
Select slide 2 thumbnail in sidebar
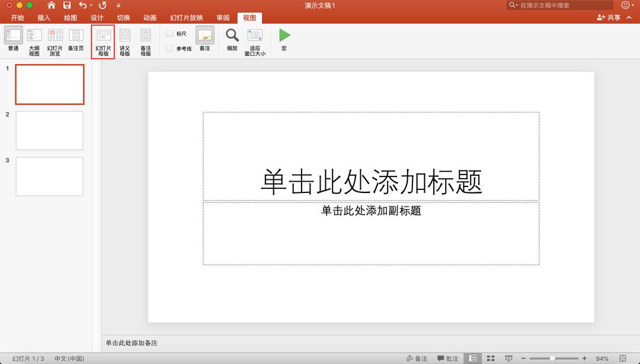(x=49, y=130)
